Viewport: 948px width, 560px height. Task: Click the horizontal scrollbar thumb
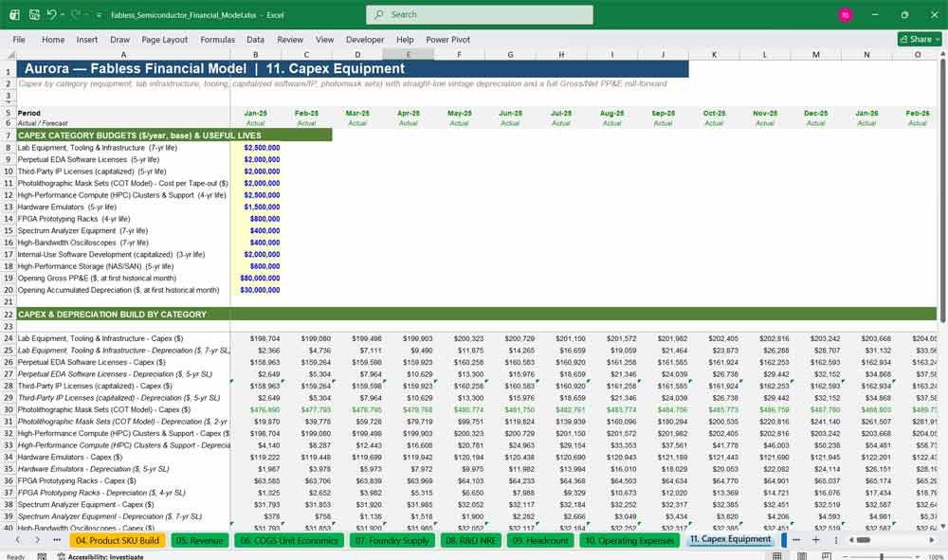864,540
